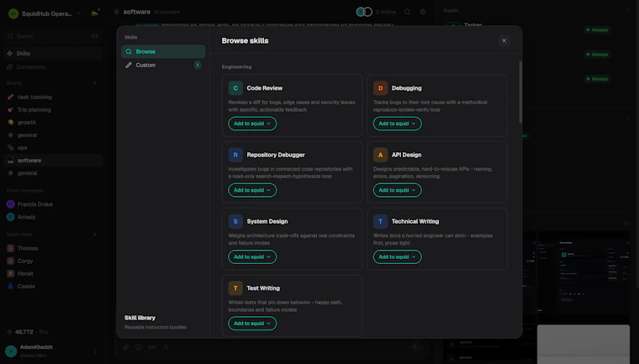This screenshot has width=639, height=364.
Task: Open the Trip planning room
Action: click(x=53, y=109)
